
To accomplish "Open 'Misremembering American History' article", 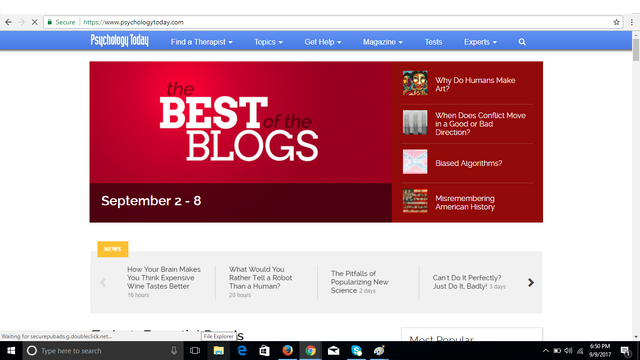I will pos(465,202).
